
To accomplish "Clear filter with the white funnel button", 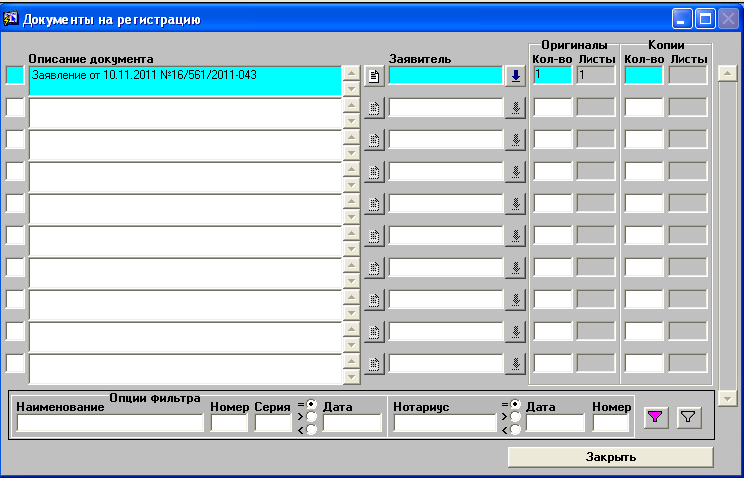I will coord(689,417).
